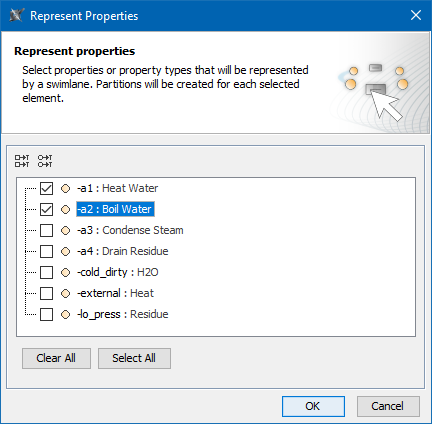Select the a2 Boil Water tree item
432x424 pixels.
point(115,209)
